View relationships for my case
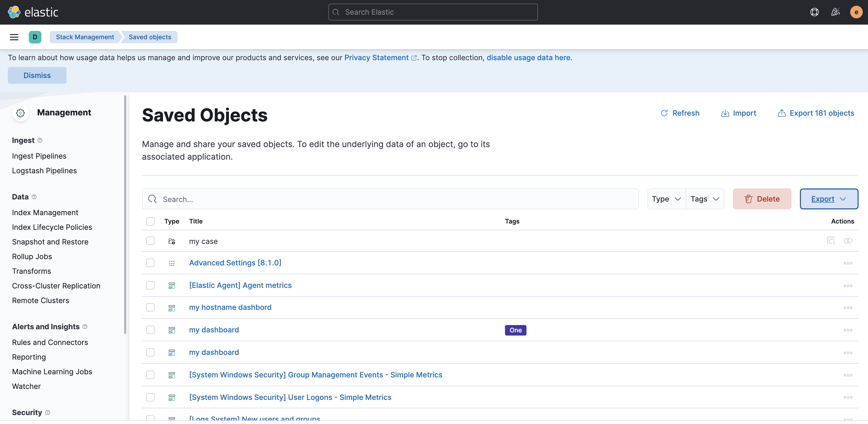 848,241
